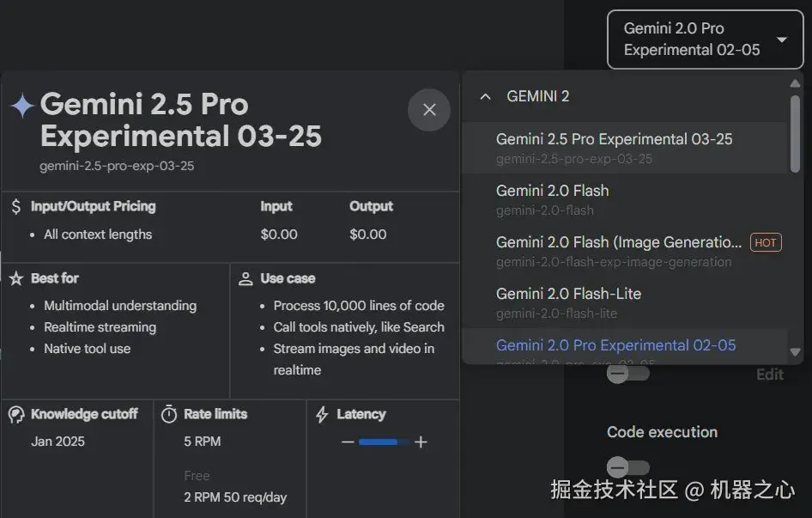Click the Input column header

pyautogui.click(x=276, y=206)
